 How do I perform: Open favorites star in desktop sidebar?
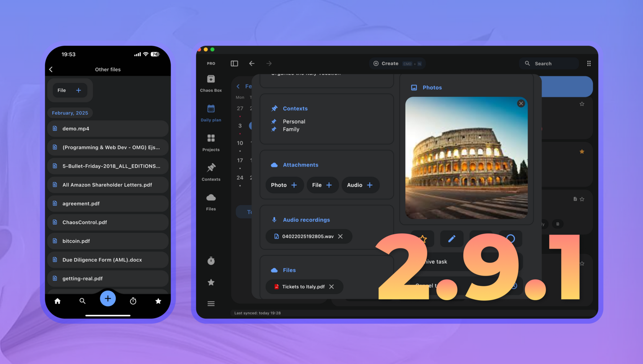[211, 283]
